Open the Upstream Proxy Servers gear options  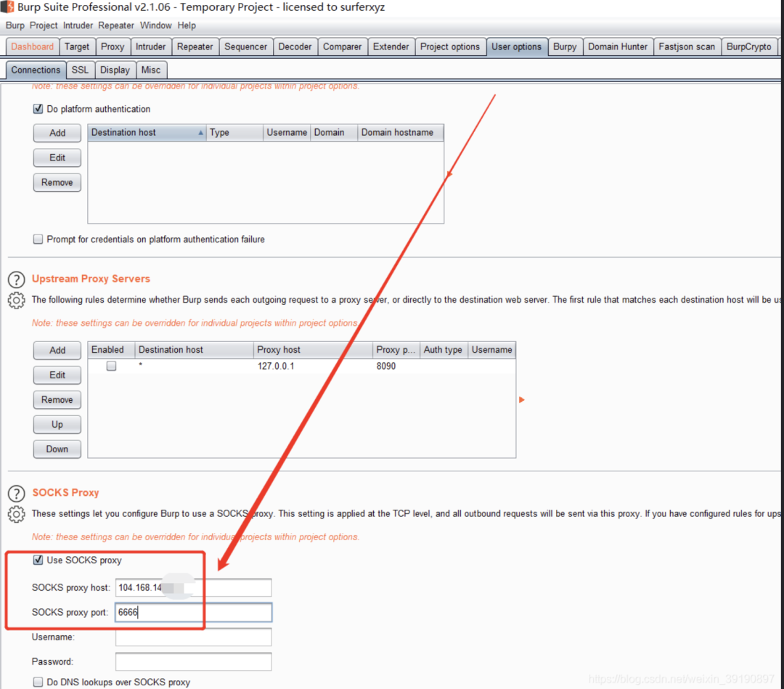tap(17, 301)
